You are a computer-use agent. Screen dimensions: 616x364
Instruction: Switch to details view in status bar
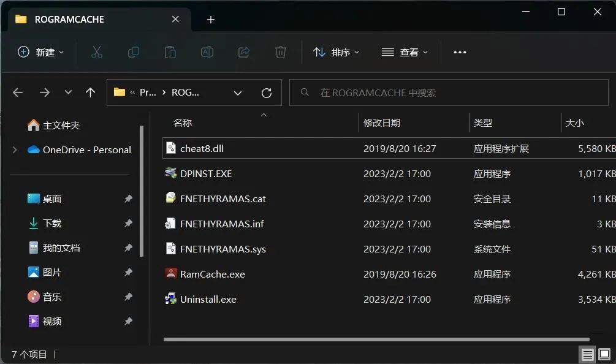(x=588, y=354)
